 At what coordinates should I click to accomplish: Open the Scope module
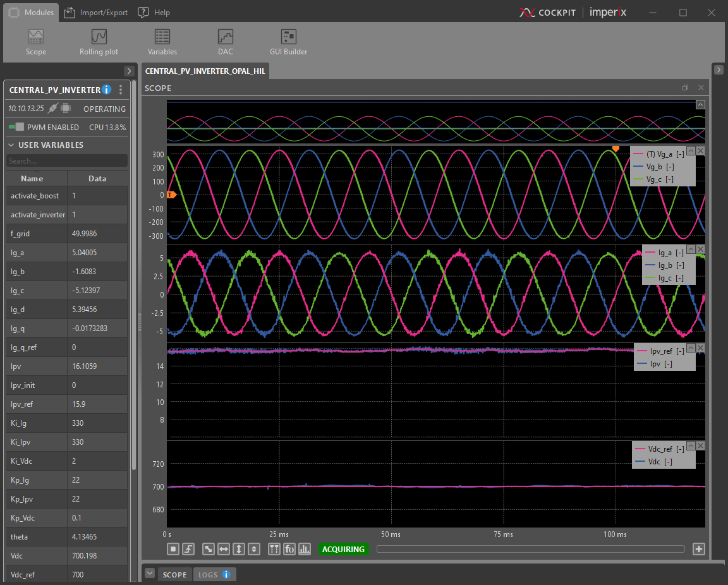pos(36,42)
